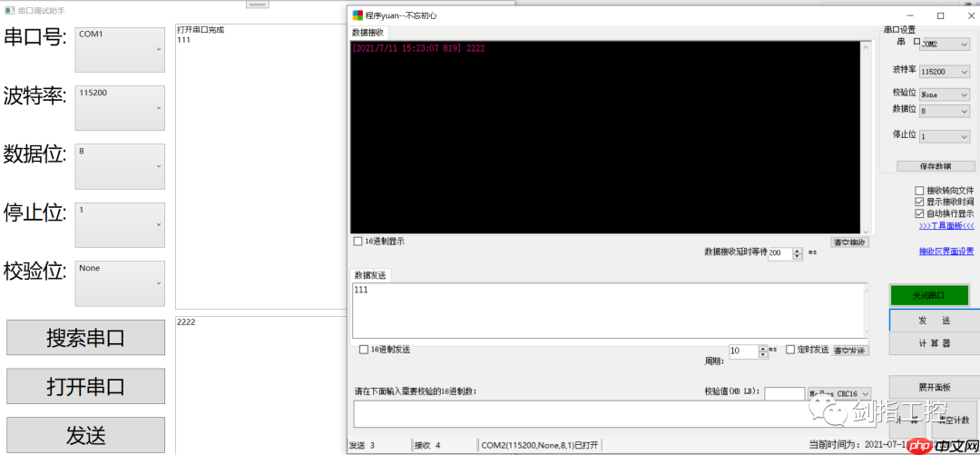
Task: Click the 搜索串口 button
Action: point(85,337)
